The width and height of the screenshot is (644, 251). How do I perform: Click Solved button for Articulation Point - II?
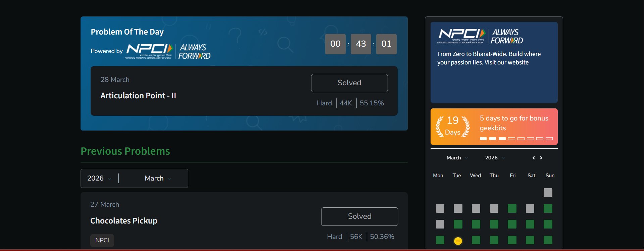349,83
